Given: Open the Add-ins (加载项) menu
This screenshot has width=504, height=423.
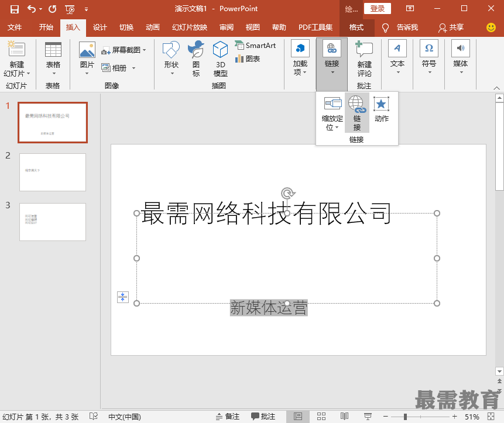Looking at the screenshot, I should coord(300,58).
